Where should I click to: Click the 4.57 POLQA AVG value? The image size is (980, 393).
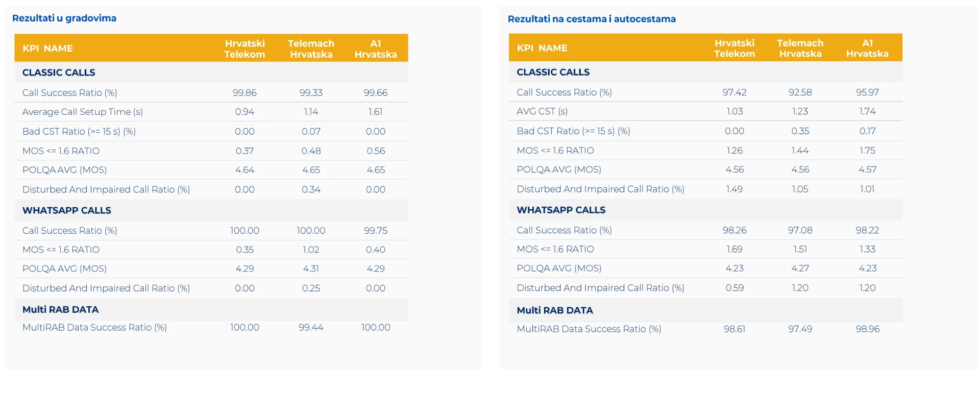tap(867, 169)
